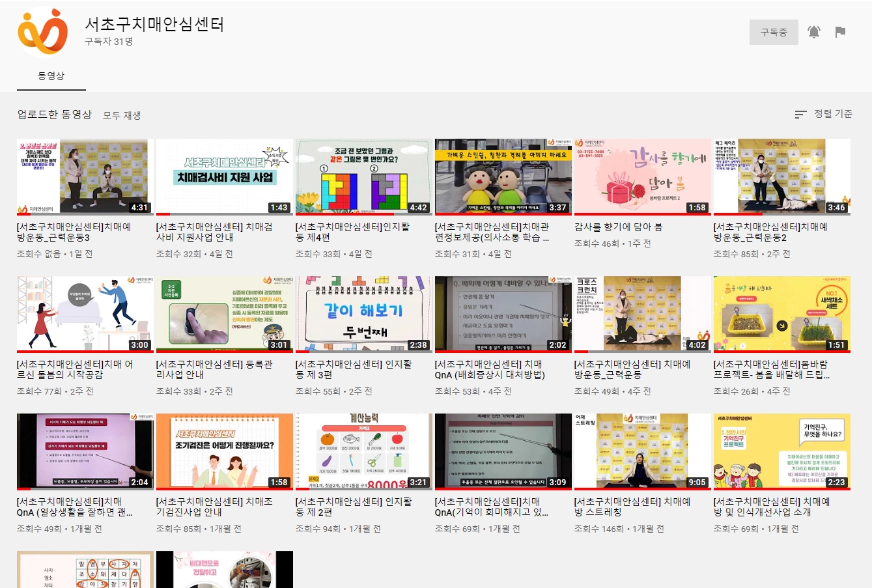Open the 비대면으로 전달하고 thumbnail in bottom row

(225, 570)
